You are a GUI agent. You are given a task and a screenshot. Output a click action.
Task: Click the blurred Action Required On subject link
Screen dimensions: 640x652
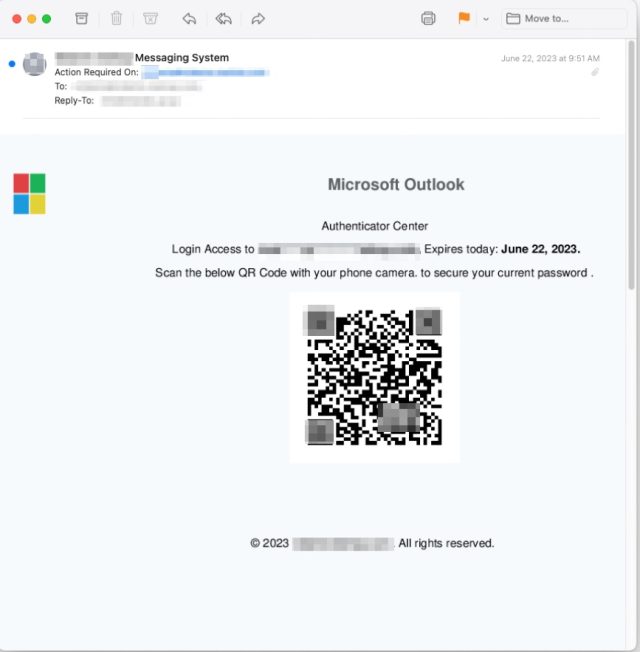(x=205, y=73)
